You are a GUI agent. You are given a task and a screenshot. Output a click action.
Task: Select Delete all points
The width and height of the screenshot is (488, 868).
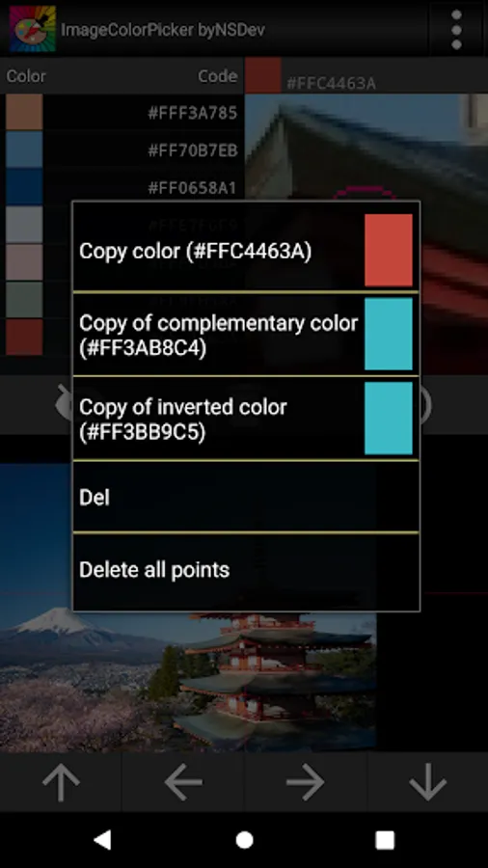tap(246, 570)
